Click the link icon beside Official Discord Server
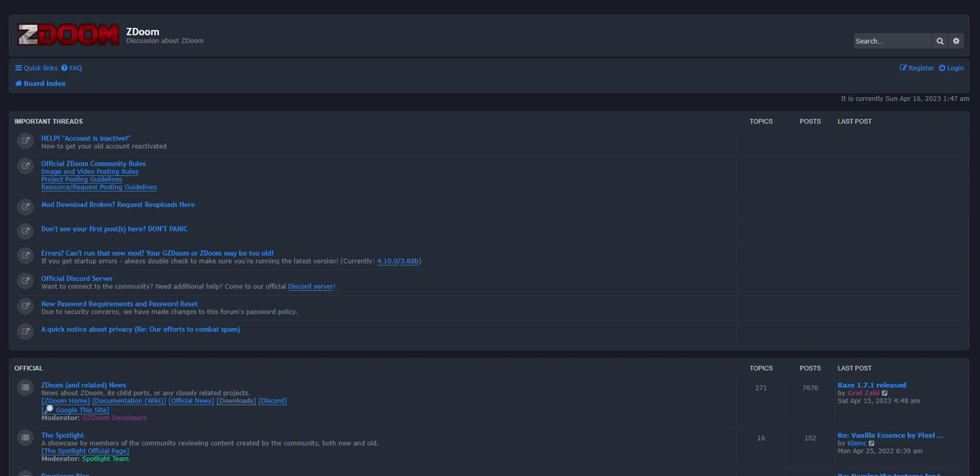 point(25,281)
